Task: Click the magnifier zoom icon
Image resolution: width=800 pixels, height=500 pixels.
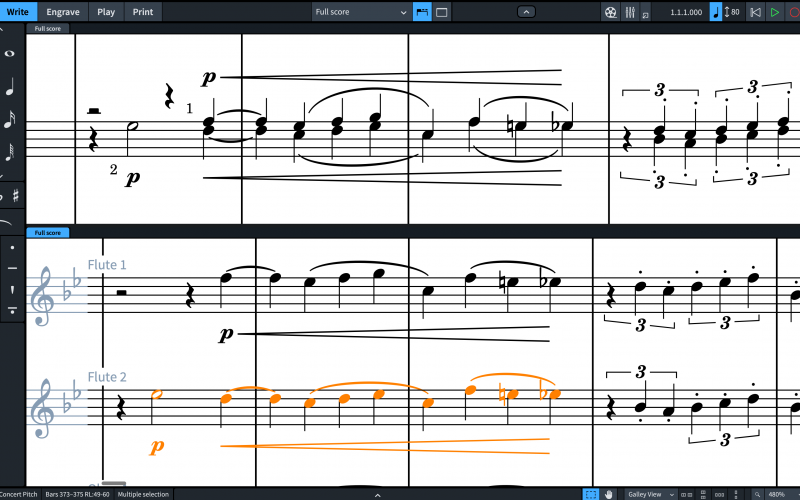Action: [x=758, y=494]
